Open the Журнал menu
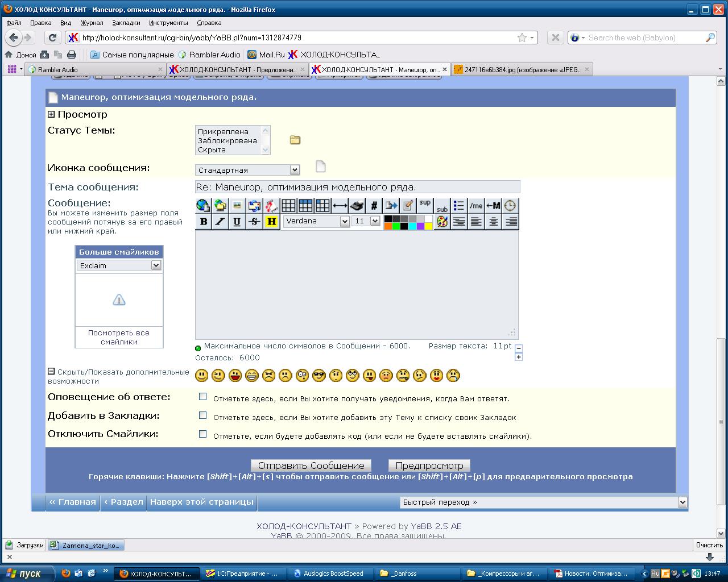Screen dimensions: 728x582 pyautogui.click(x=92, y=23)
